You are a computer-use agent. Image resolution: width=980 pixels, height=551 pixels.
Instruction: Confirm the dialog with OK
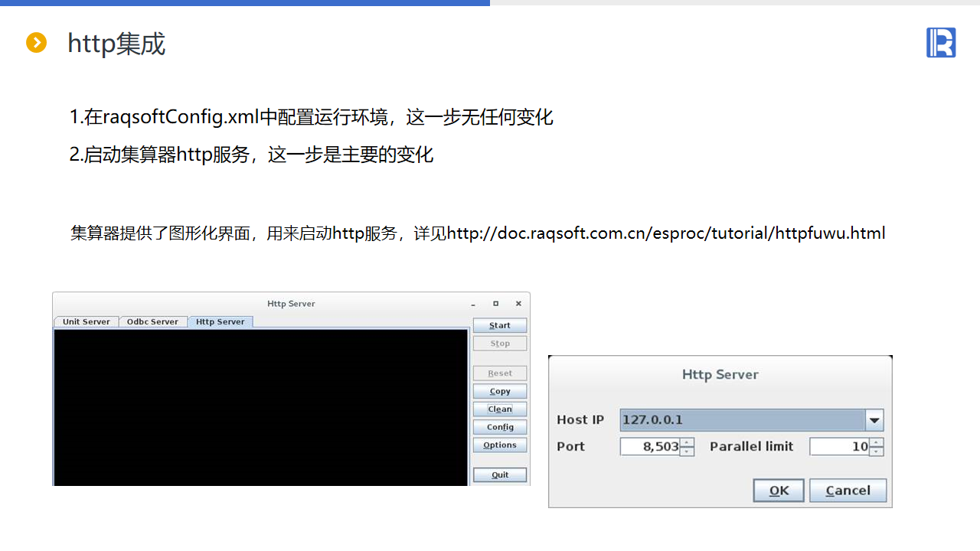779,491
